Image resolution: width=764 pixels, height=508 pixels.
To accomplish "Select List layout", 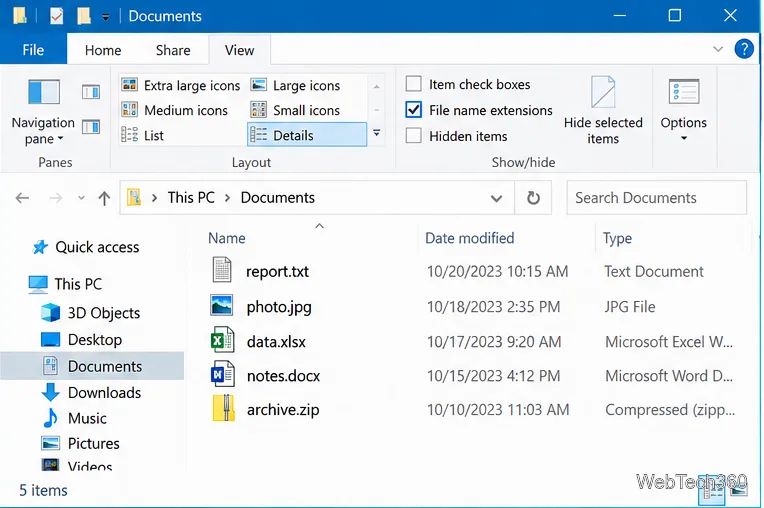I will coord(142,135).
